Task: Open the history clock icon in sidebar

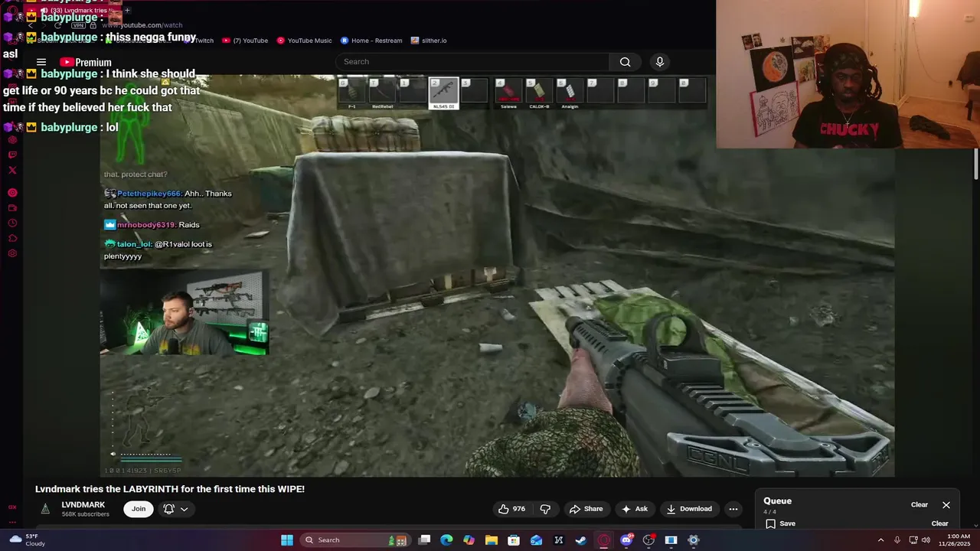Action: tap(12, 223)
